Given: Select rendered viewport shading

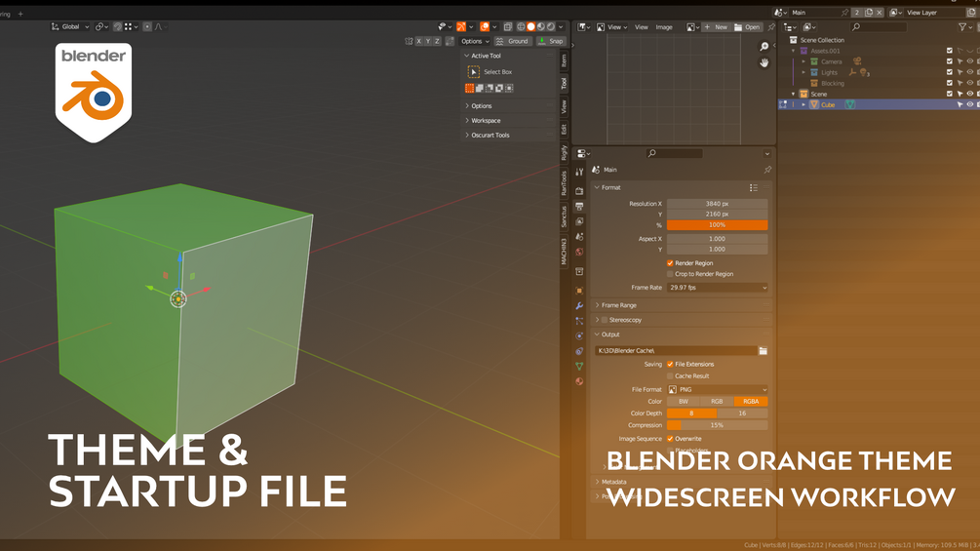Looking at the screenshot, I should point(551,27).
